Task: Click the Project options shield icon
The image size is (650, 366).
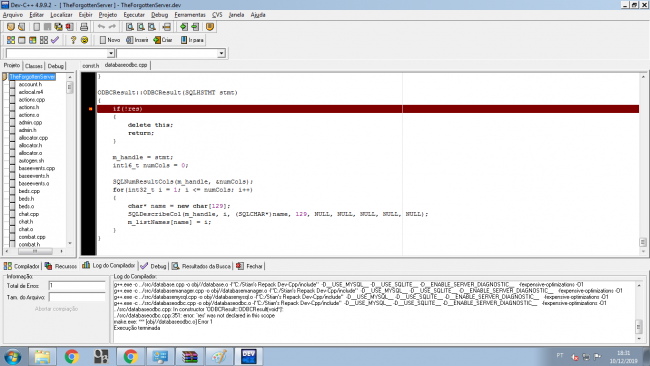Action: [x=210, y=27]
